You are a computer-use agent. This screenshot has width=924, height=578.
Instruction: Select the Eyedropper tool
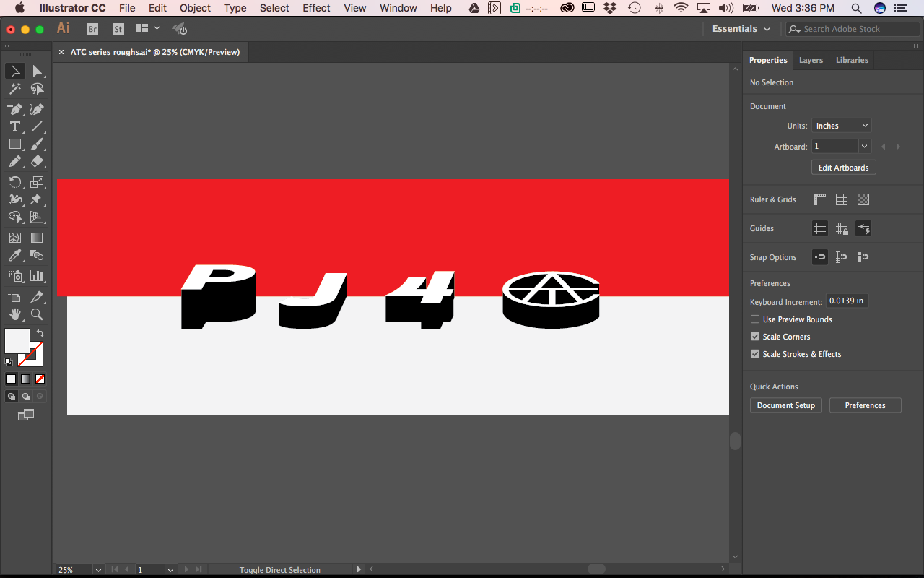(x=15, y=255)
